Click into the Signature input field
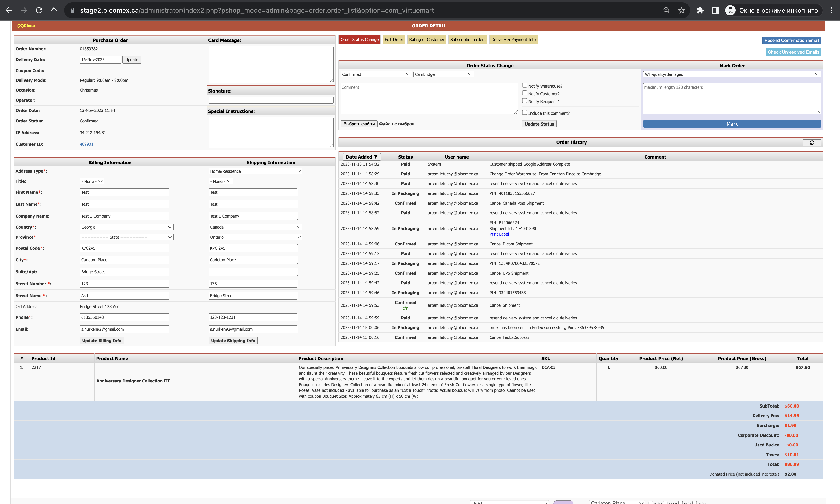Screen dimensions: 840x504 [271, 100]
